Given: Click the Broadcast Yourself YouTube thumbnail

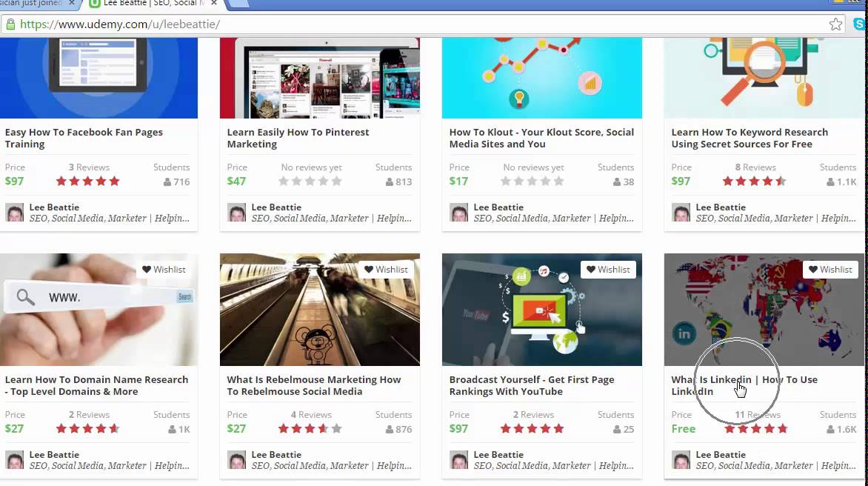Looking at the screenshot, I should click(542, 310).
